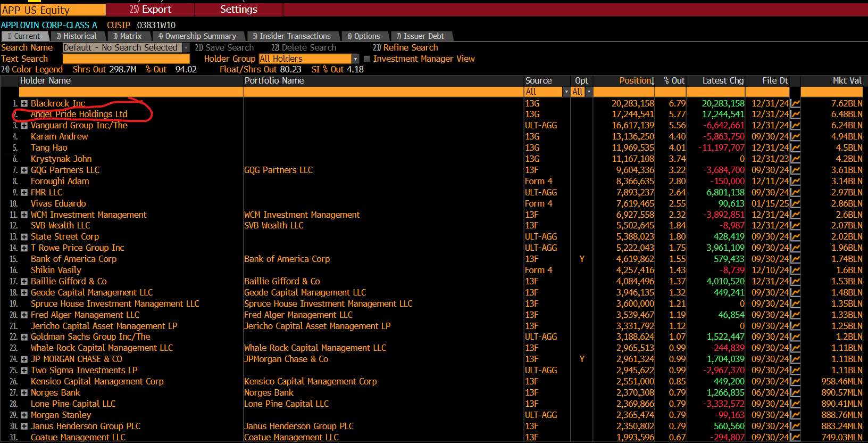The width and height of the screenshot is (868, 443).
Task: Open chart icon in FMR LLC row
Action: [x=795, y=193]
